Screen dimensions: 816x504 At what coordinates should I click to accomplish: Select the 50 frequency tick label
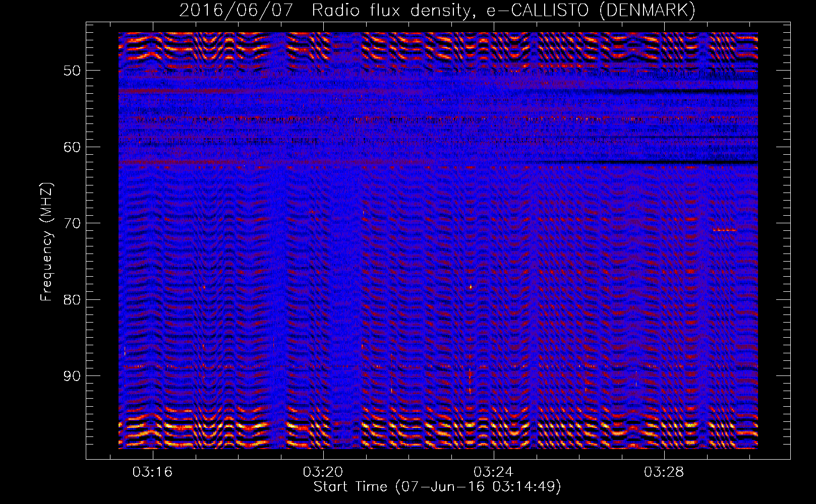[x=72, y=71]
